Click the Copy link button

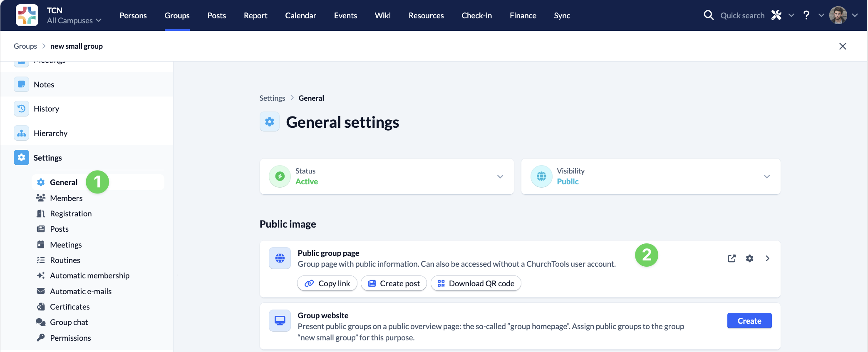(x=327, y=283)
